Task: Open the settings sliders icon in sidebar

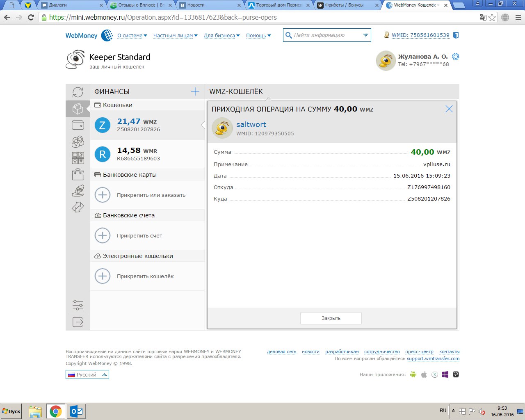Action: pos(78,305)
